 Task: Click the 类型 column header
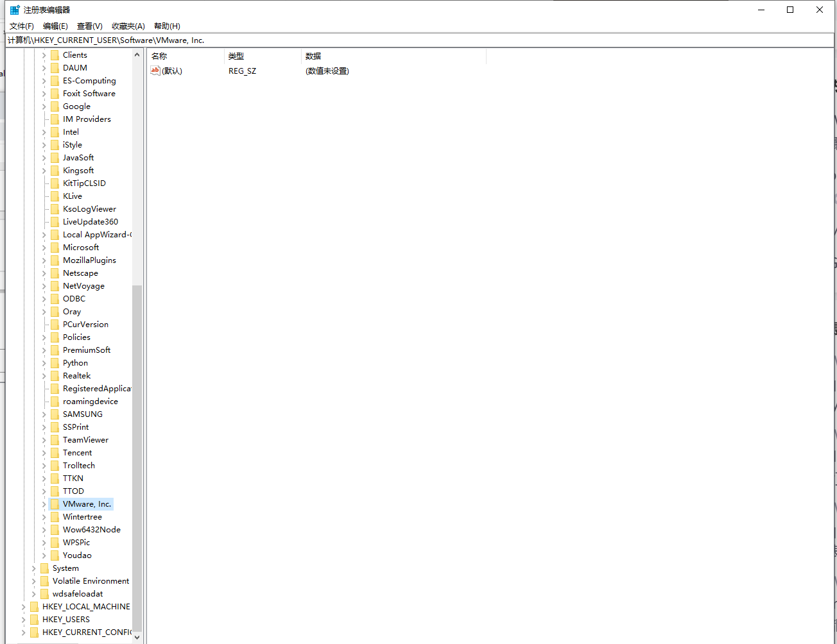(x=263, y=56)
